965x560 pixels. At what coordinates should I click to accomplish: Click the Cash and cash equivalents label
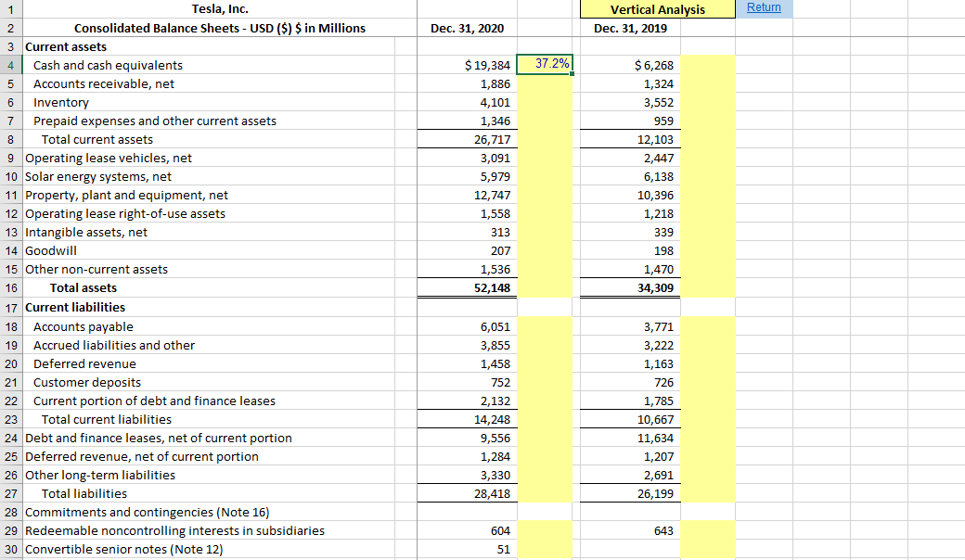coord(108,65)
